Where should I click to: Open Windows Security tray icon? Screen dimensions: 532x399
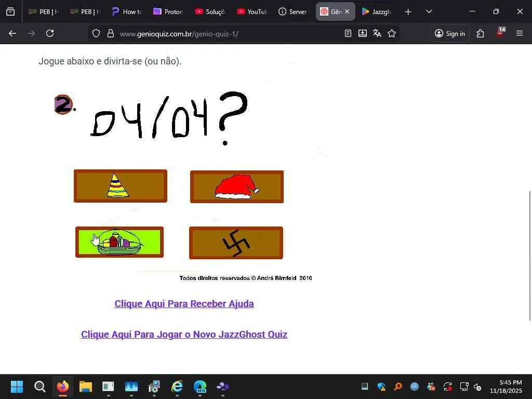381,387
